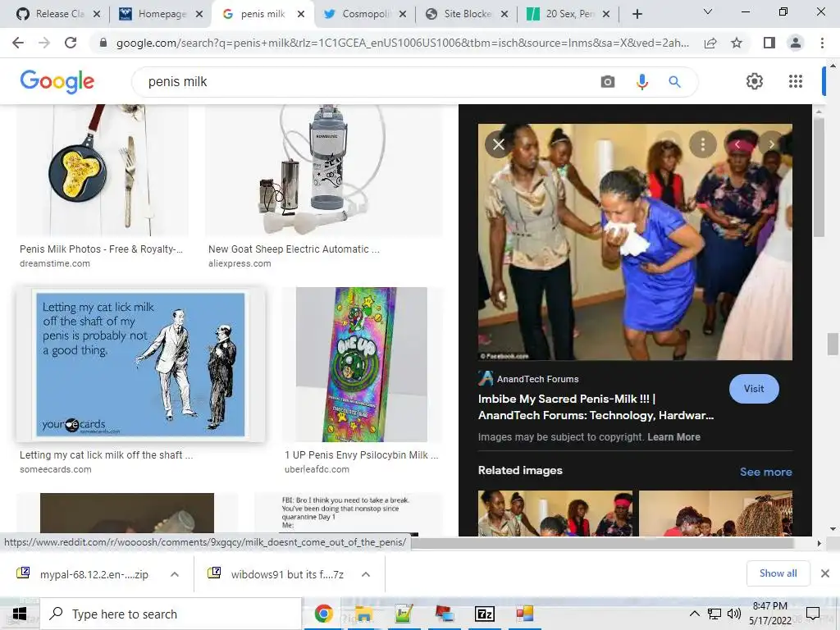Open the One Up chocolate bar thumbnail

(362, 364)
